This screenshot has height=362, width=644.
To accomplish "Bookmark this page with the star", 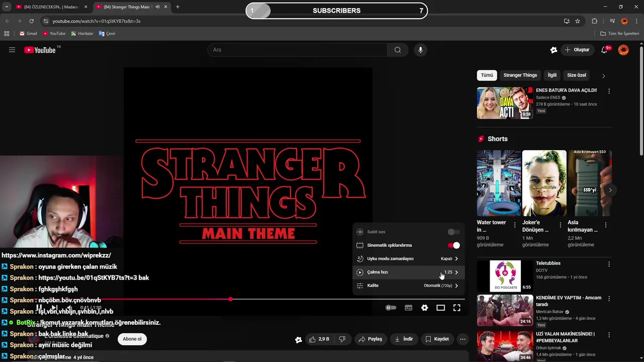I will [x=578, y=21].
